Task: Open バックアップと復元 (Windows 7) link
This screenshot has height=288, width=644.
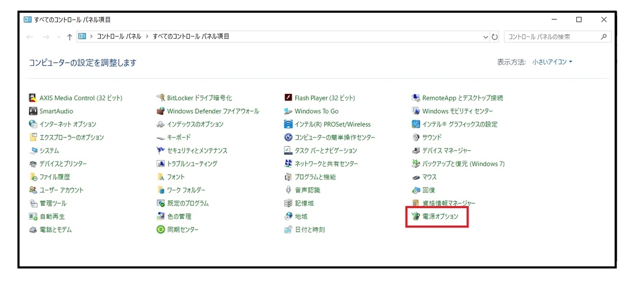Action: (x=464, y=164)
